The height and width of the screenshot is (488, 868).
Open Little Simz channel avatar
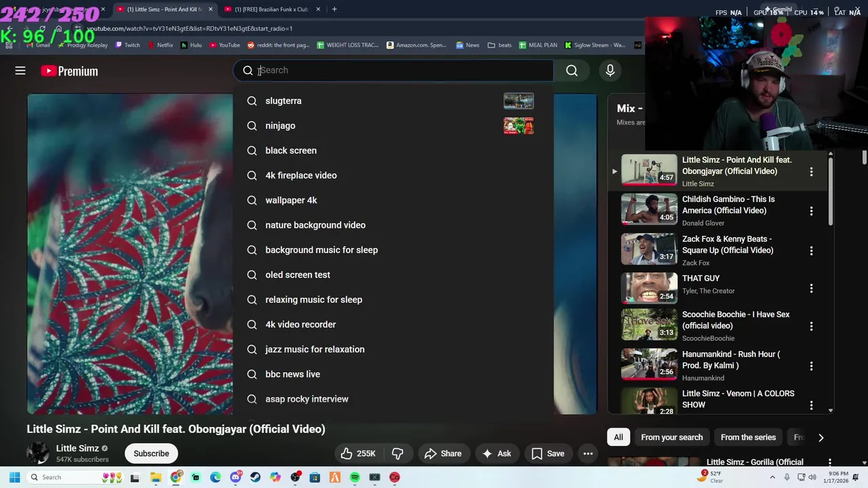[38, 453]
